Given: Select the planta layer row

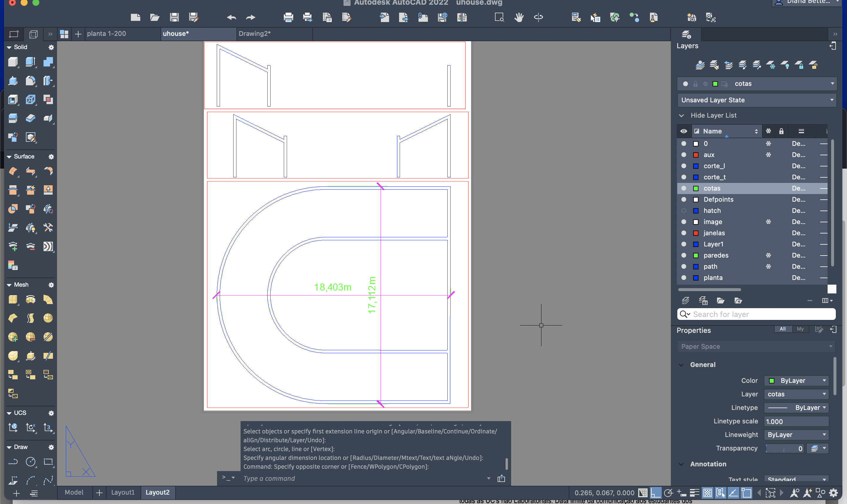Looking at the screenshot, I should click(x=713, y=278).
